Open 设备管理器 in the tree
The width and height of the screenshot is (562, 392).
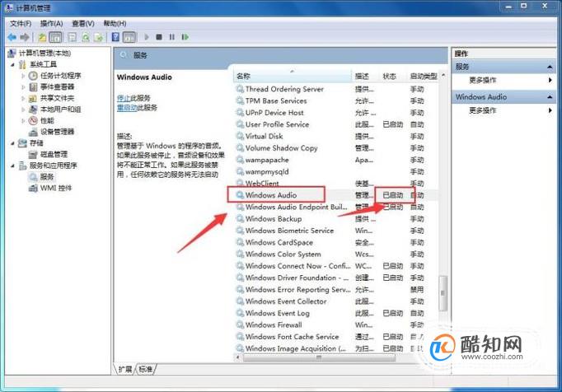pos(57,132)
